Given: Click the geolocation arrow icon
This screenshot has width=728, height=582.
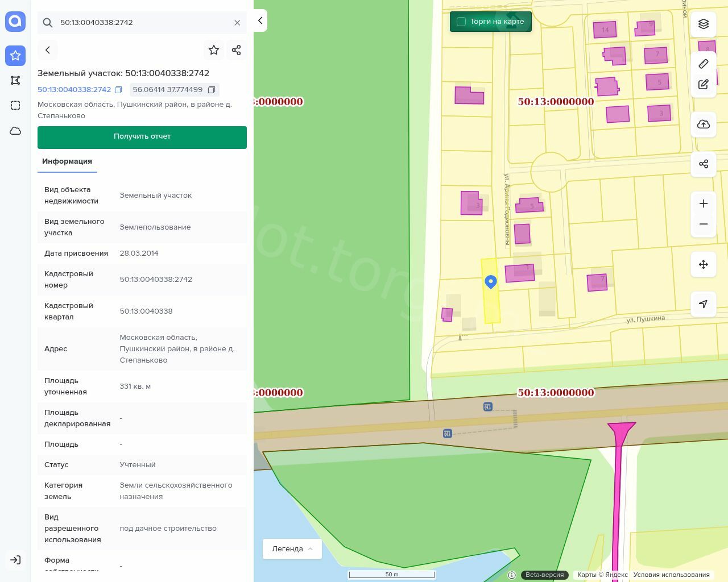Looking at the screenshot, I should (704, 304).
